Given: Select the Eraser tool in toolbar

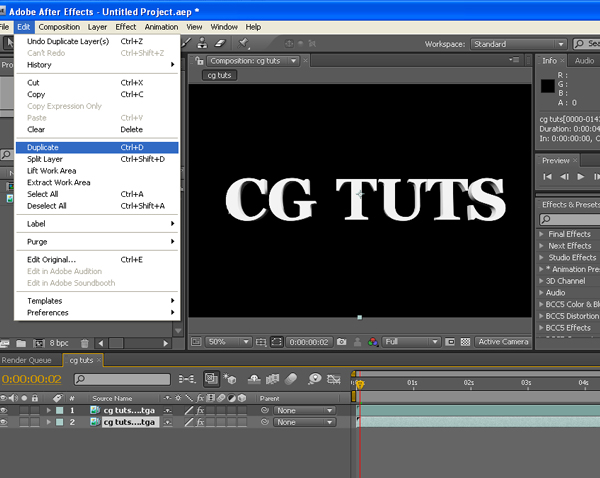Looking at the screenshot, I should pyautogui.click(x=222, y=43).
